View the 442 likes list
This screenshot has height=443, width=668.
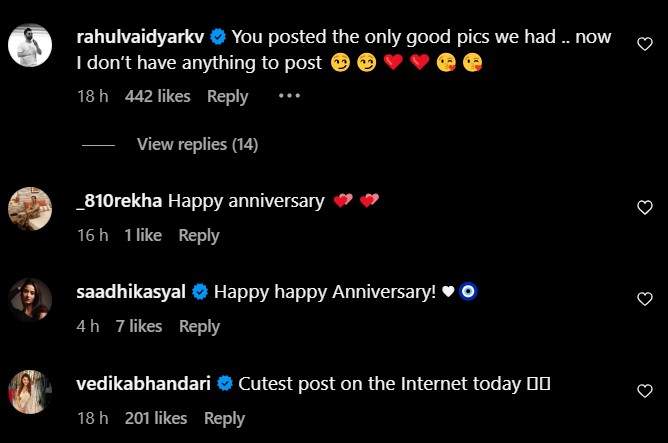(159, 96)
